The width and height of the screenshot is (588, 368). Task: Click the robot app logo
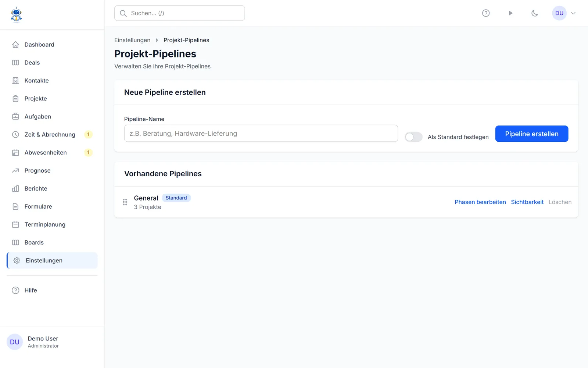pyautogui.click(x=16, y=15)
